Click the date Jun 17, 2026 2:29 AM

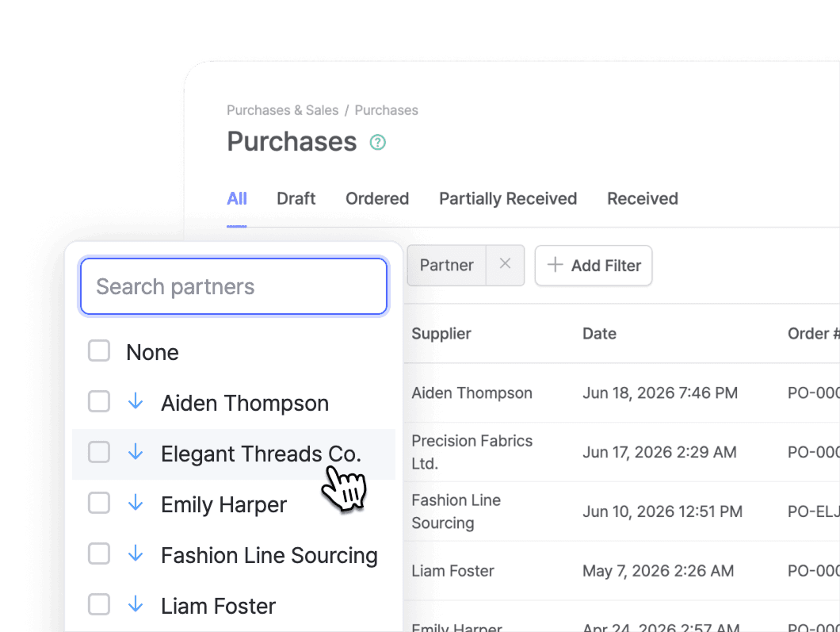(x=659, y=452)
